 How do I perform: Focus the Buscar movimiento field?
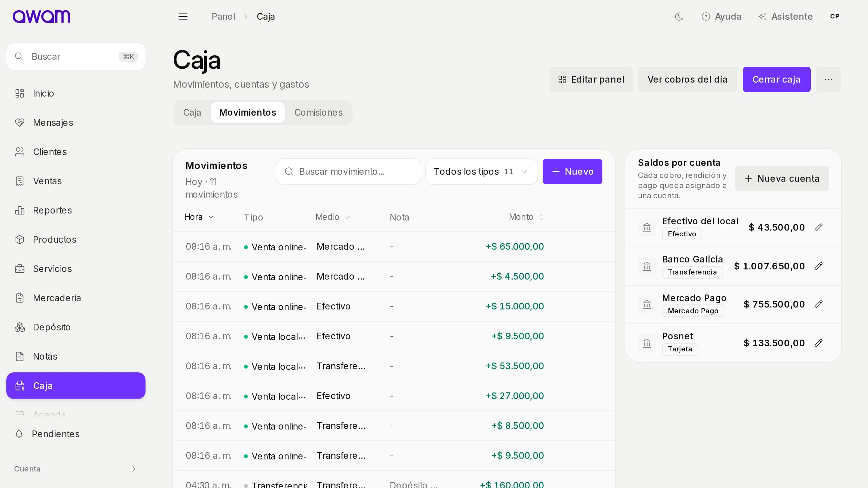point(349,172)
